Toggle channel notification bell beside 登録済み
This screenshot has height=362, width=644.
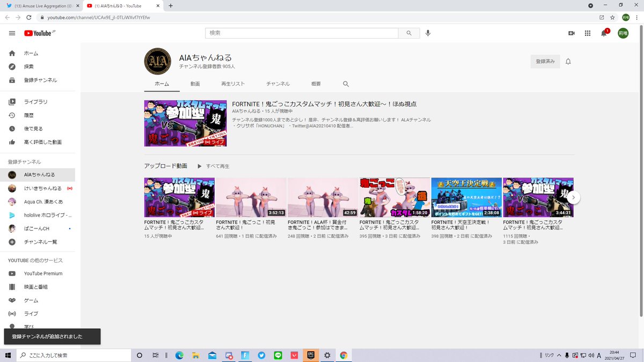pos(568,62)
